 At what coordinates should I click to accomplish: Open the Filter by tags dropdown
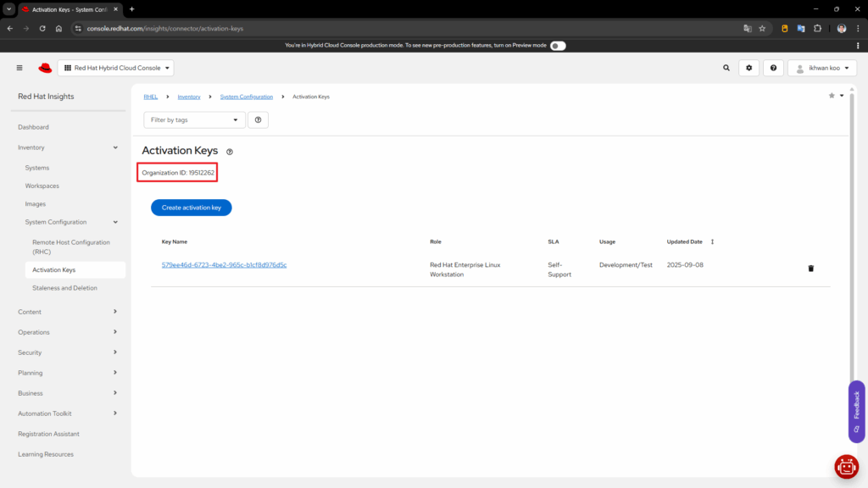tap(194, 120)
